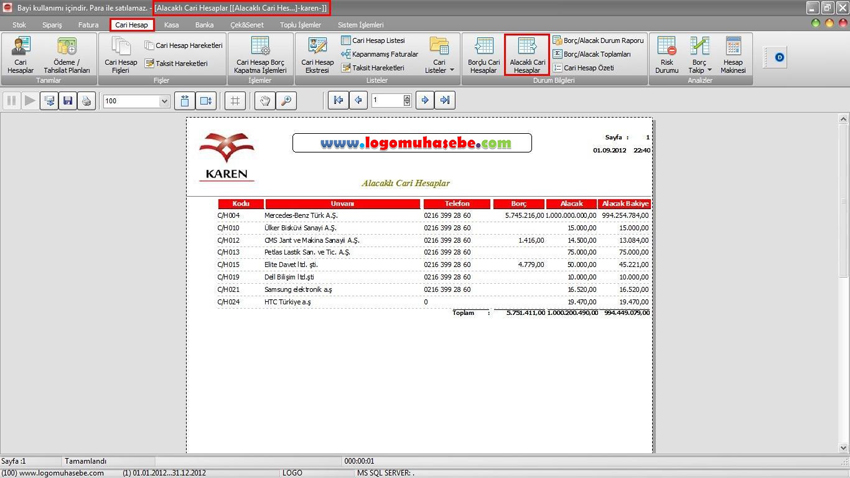Open Alacaklı Cari Hesaplar report
This screenshot has width=850, height=478.
(527, 55)
